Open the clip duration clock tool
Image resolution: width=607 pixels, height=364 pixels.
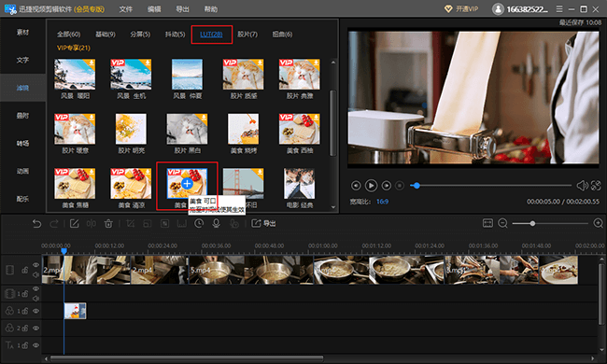[x=199, y=223]
